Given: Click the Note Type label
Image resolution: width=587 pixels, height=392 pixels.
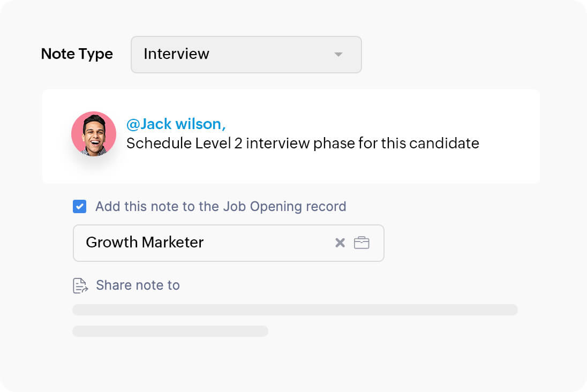Looking at the screenshot, I should pos(77,54).
